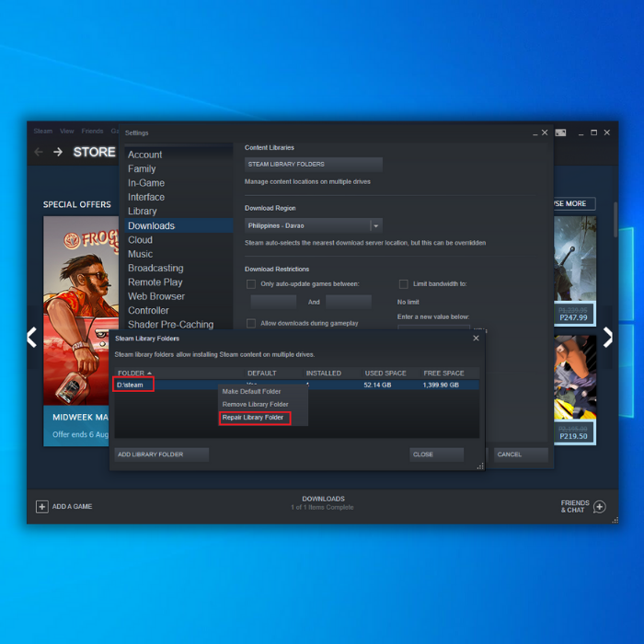Click the DEFAULT column header
Image resolution: width=644 pixels, height=644 pixels.
[x=261, y=373]
